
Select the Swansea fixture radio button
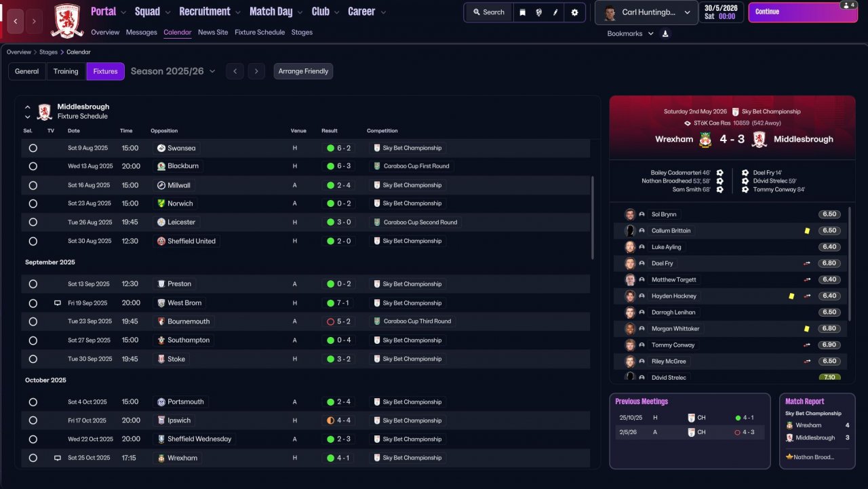[33, 148]
